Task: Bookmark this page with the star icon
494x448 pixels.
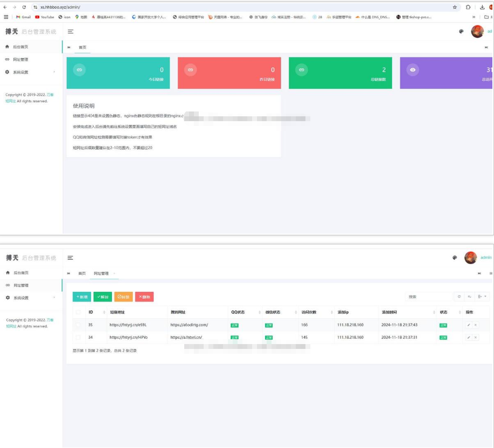Action: [455, 7]
